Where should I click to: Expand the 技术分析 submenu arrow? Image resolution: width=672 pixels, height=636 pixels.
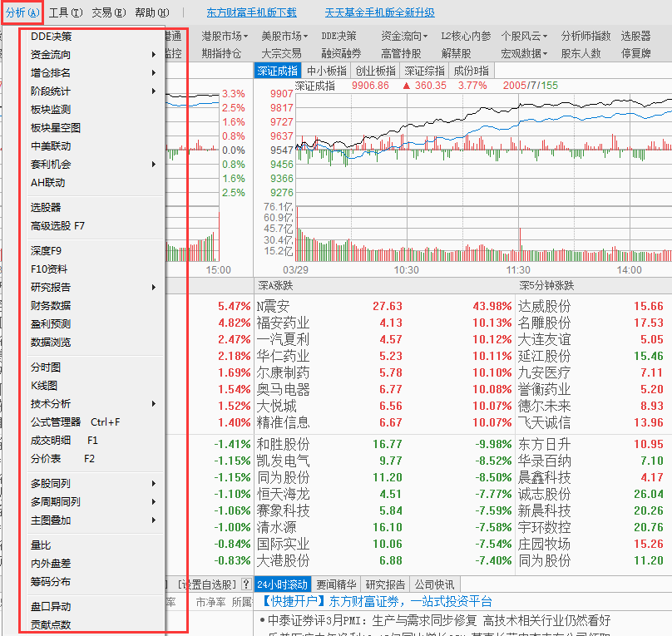[153, 403]
